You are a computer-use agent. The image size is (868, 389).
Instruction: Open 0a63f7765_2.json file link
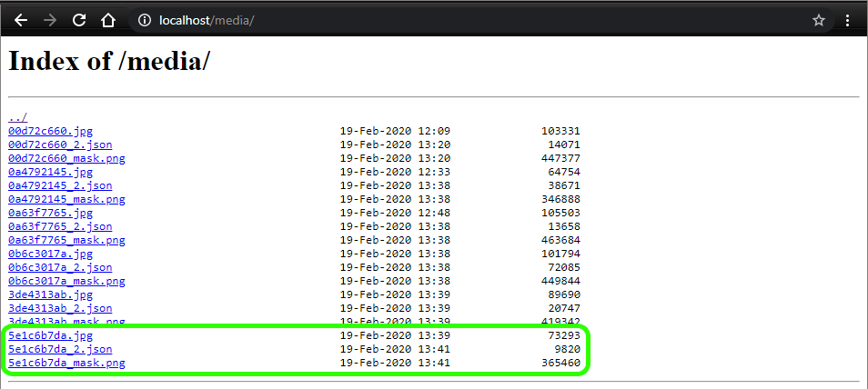(60, 227)
